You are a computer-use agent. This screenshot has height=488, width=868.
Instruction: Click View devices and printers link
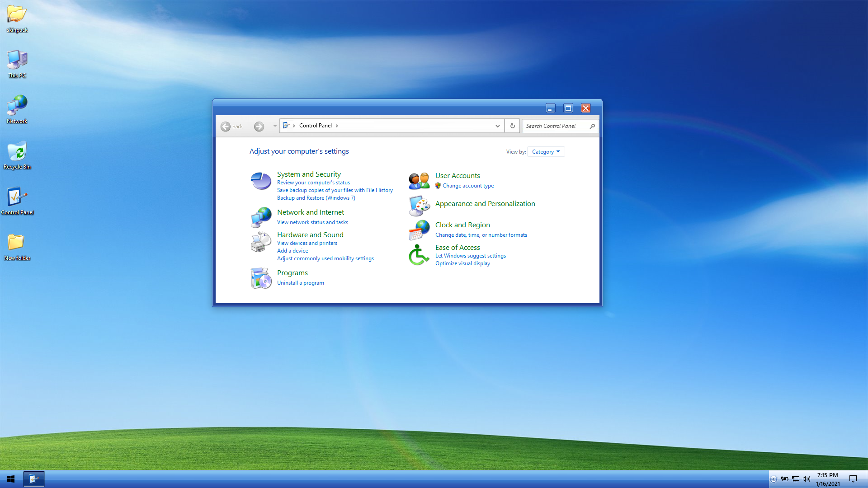coord(307,243)
